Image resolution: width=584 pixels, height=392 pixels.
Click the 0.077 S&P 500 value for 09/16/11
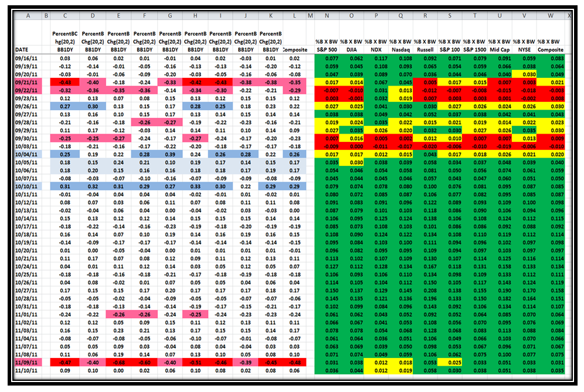tap(327, 59)
